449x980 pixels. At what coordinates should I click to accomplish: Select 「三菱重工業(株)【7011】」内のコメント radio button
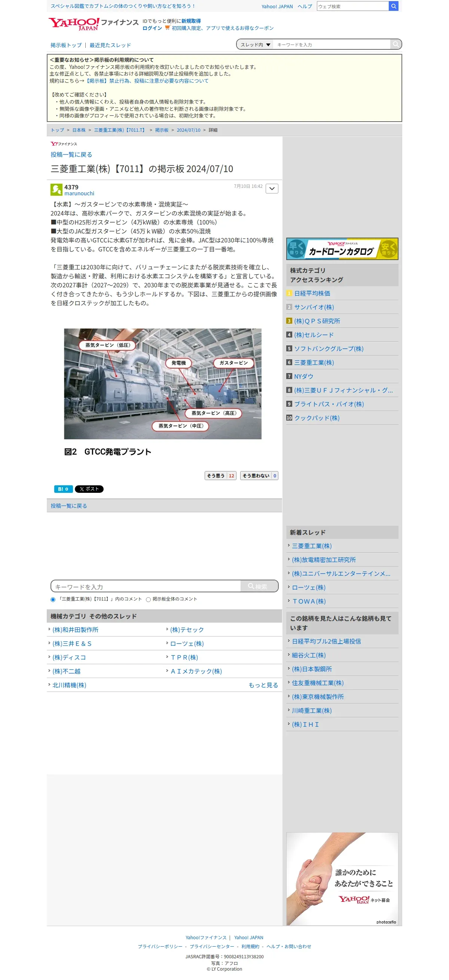coord(53,599)
